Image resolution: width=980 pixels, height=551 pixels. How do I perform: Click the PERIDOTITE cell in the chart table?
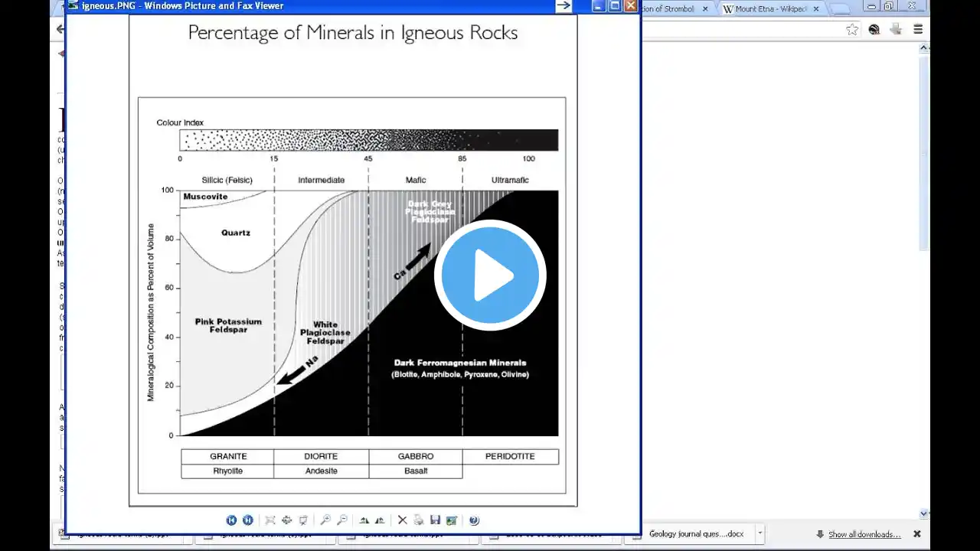click(511, 456)
